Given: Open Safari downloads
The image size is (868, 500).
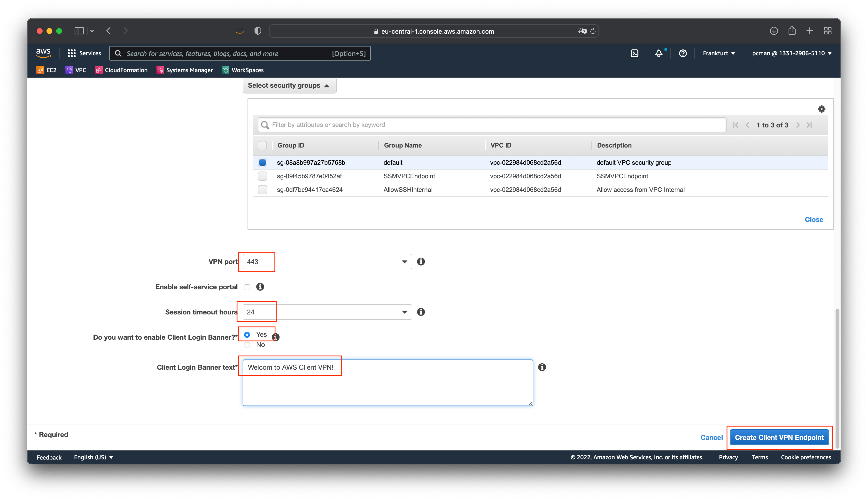Looking at the screenshot, I should coord(774,31).
